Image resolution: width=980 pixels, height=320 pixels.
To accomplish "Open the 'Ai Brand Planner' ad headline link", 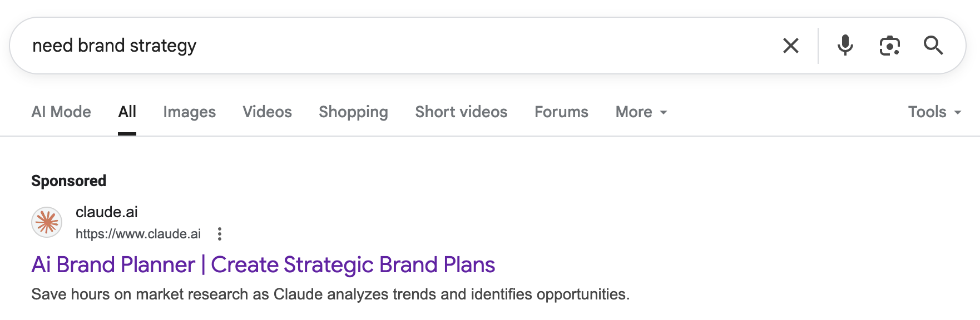I will click(263, 265).
